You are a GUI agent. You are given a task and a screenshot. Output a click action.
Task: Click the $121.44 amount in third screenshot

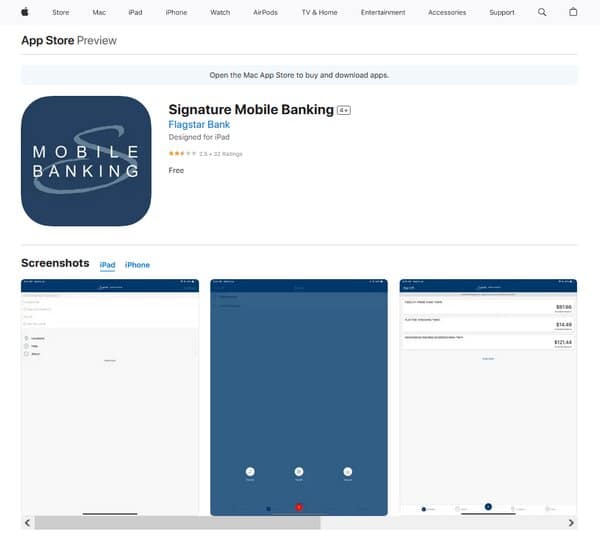pyautogui.click(x=563, y=342)
